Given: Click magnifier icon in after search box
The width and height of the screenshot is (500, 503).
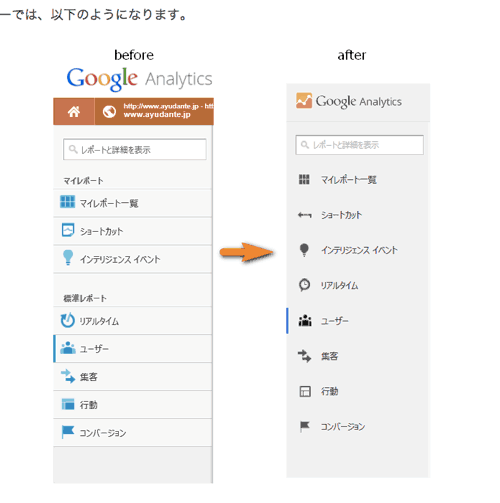Looking at the screenshot, I should click(305, 145).
